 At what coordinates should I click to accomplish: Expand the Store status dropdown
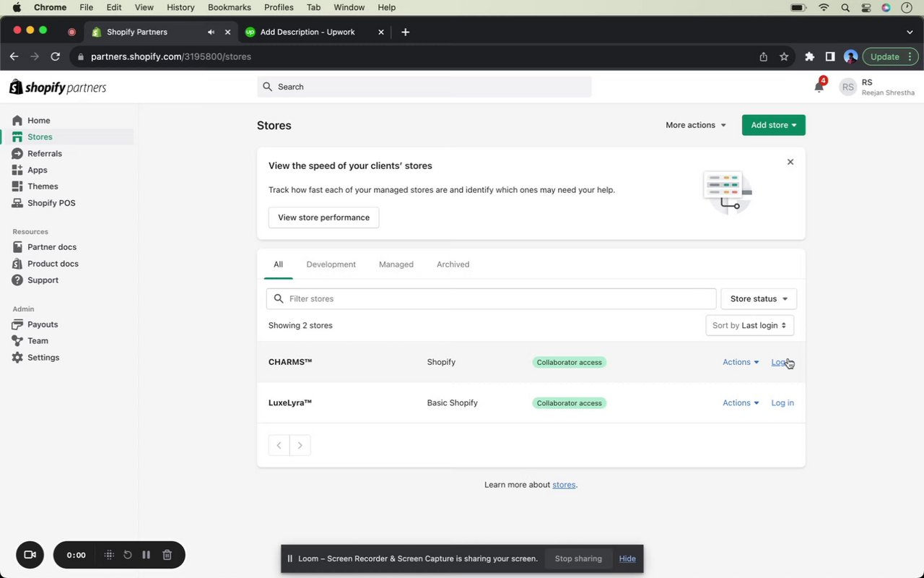(758, 299)
